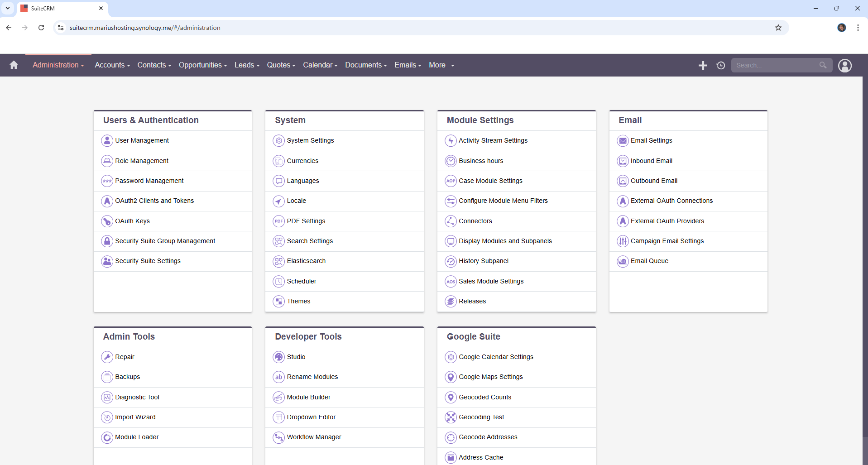The image size is (868, 465).
Task: Open the Inbound Email link
Action: (652, 161)
